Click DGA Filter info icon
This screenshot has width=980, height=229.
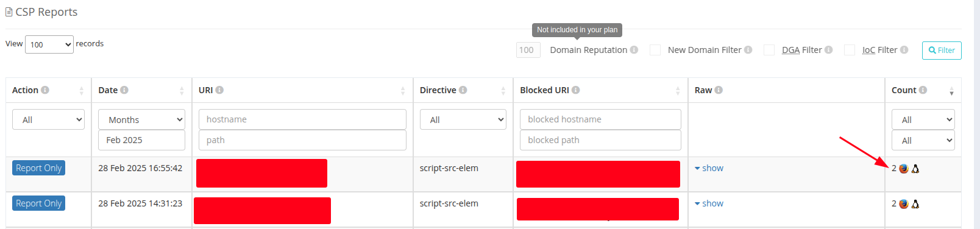[x=828, y=50]
